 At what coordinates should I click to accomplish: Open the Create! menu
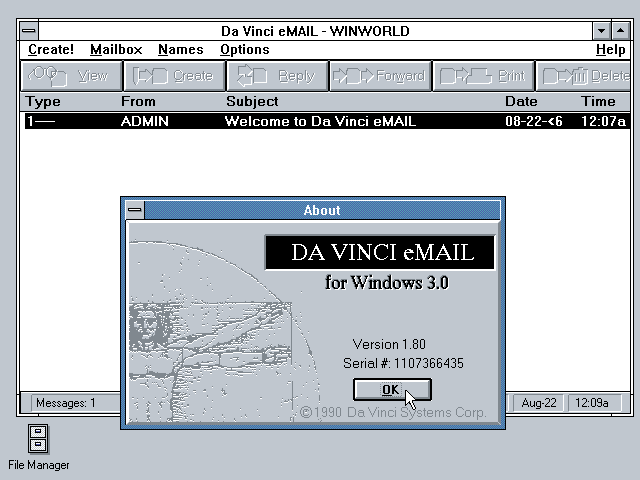point(51,49)
